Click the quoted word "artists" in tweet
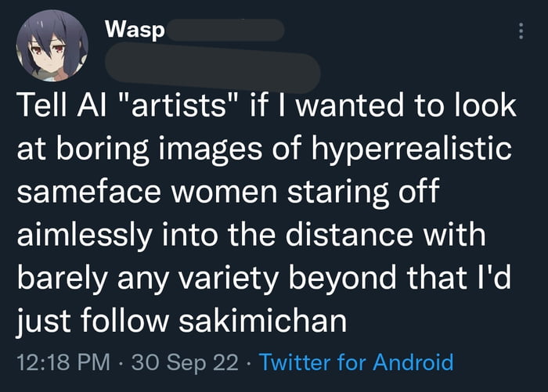The image size is (548, 392). [175, 105]
